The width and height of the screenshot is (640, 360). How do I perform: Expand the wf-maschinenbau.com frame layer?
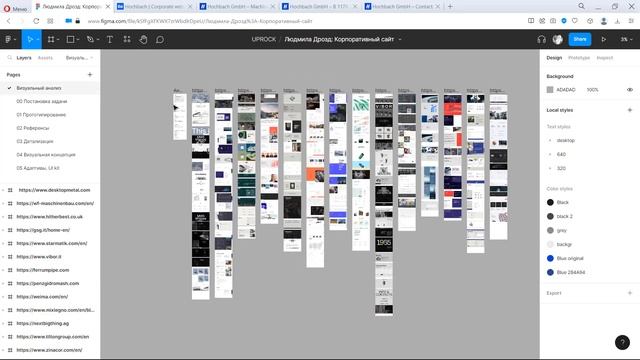(4, 203)
